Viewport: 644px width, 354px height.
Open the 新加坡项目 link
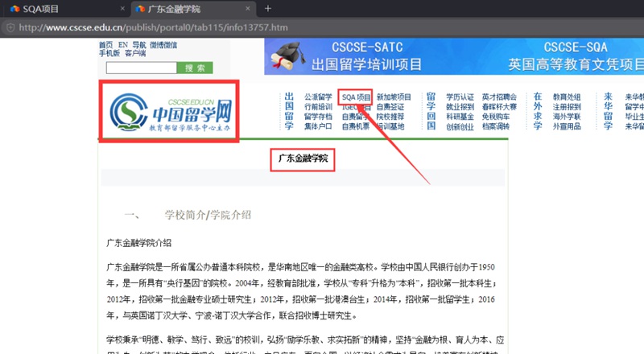pyautogui.click(x=394, y=97)
